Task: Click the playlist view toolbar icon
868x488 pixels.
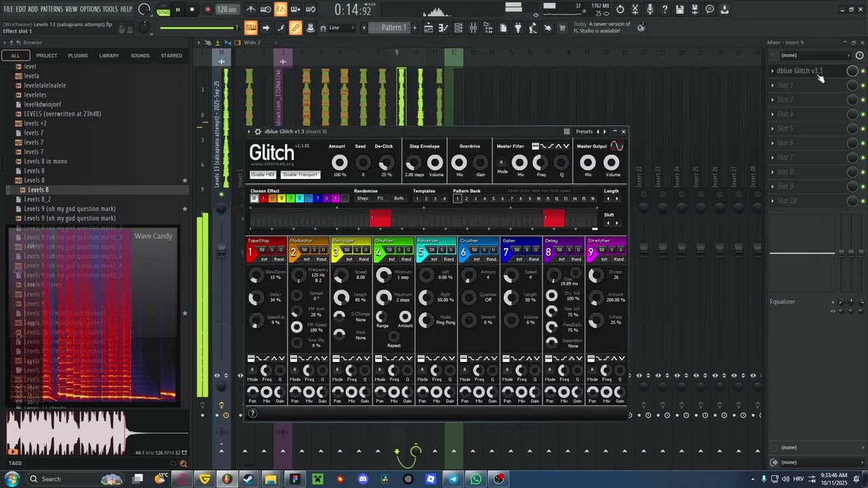Action: coord(429,28)
